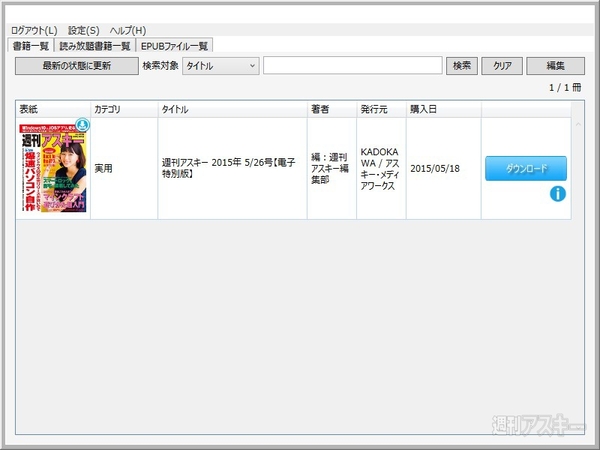This screenshot has width=600, height=450.
Task: Switch to the EPUBファイル一覧 tab
Action: 174,46
